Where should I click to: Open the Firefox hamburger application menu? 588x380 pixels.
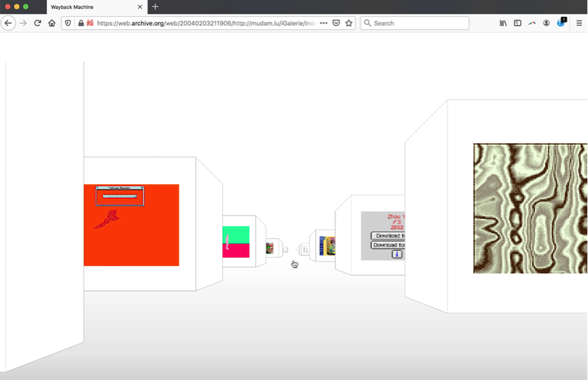coord(579,24)
